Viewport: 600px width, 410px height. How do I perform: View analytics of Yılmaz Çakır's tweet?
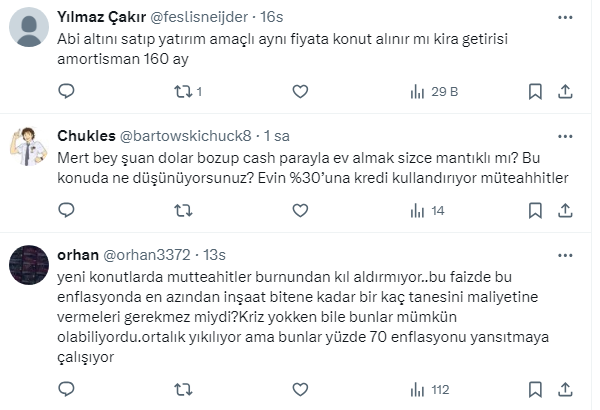pyautogui.click(x=417, y=92)
